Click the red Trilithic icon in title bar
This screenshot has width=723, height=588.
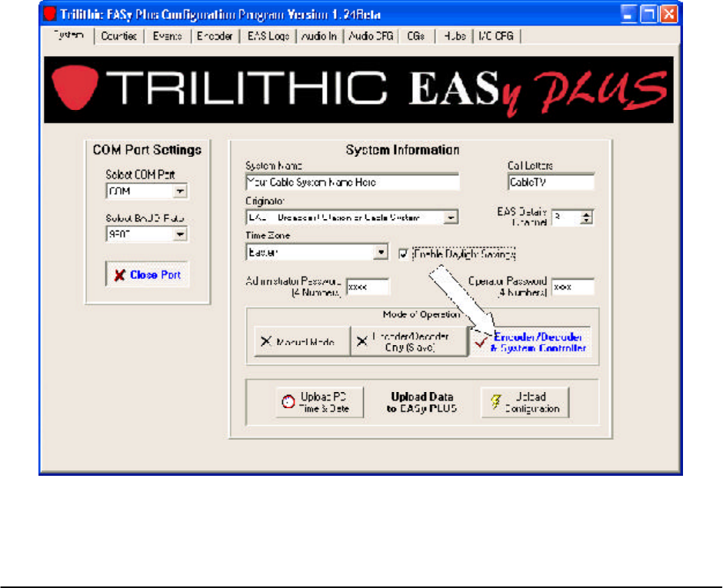pos(50,14)
